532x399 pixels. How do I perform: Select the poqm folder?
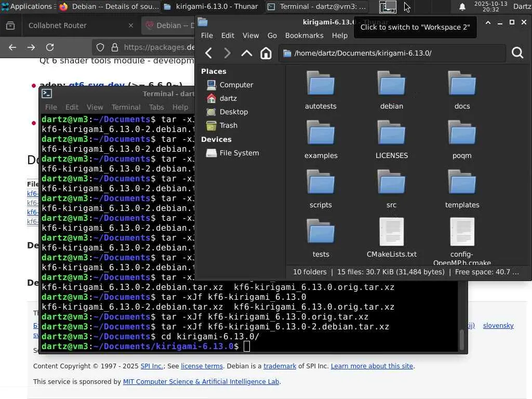(x=462, y=139)
